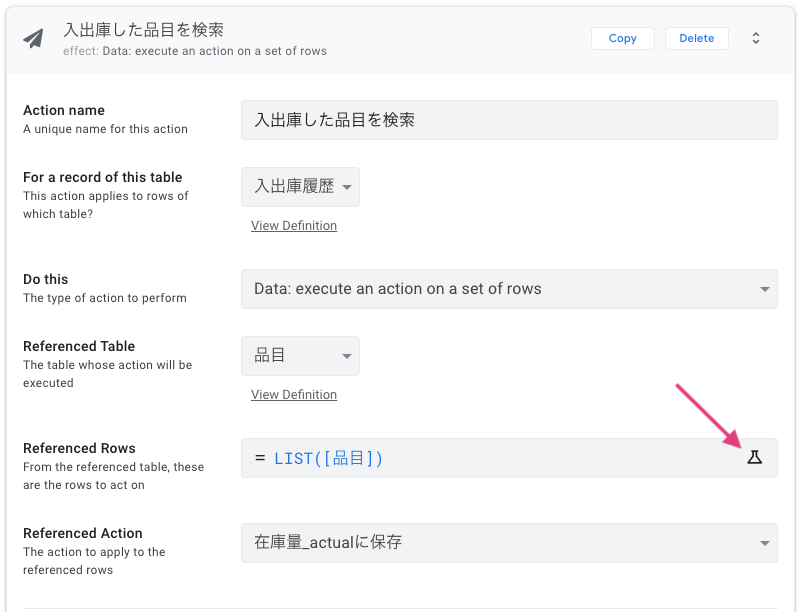802x612 pixels.
Task: Open the 在庫量_actualに保存 Referenced Action dropdown
Action: (x=509, y=543)
